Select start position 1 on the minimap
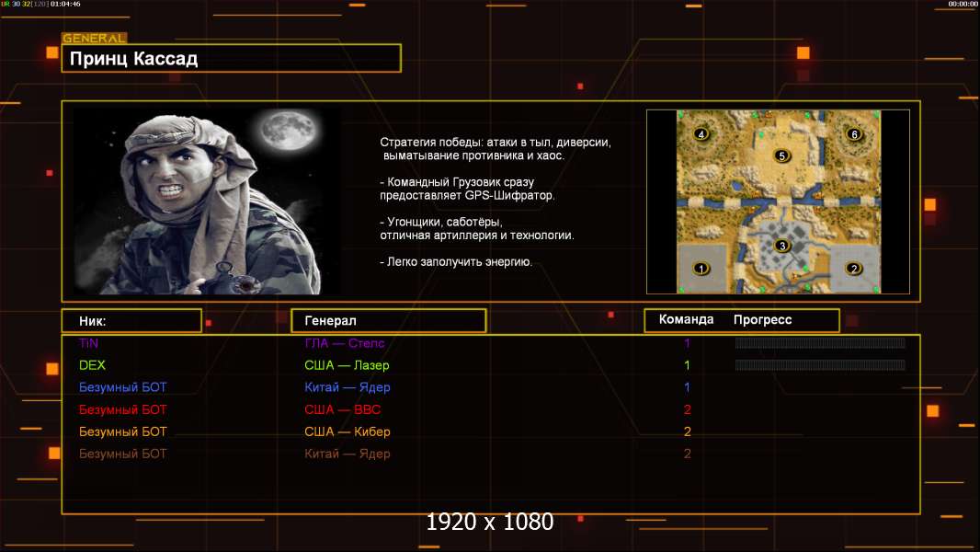Viewport: 980px width, 552px height. (701, 269)
